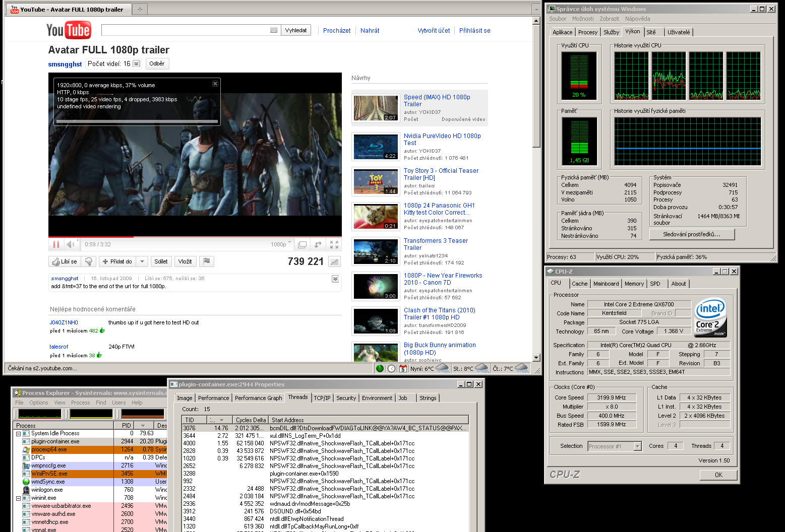
Task: Open the Performance Graph tab in Properties
Action: pyautogui.click(x=259, y=398)
